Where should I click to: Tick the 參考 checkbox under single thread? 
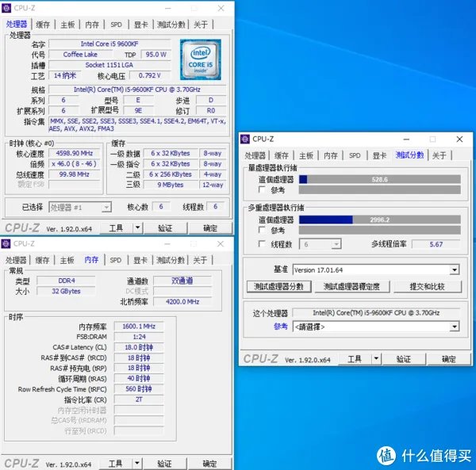point(262,189)
